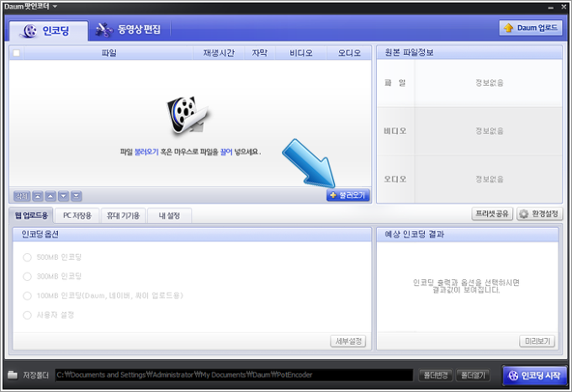Image resolution: width=572 pixels, height=392 pixels.
Task: Click the 파일 column header
Action: click(109, 53)
